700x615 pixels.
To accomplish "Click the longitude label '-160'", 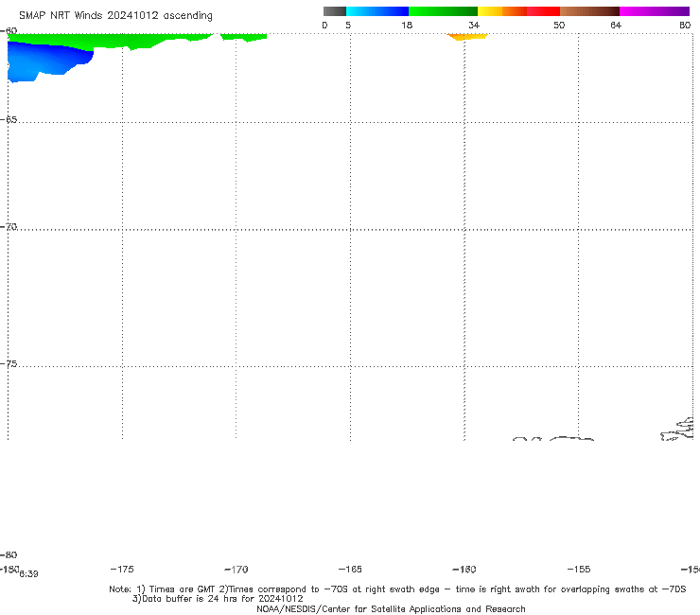I will pos(464,569).
